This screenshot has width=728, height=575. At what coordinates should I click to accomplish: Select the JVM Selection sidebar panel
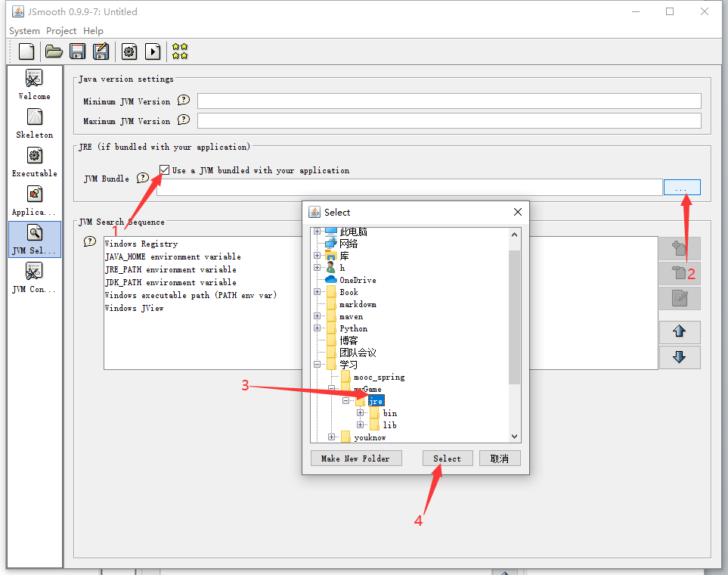point(34,239)
